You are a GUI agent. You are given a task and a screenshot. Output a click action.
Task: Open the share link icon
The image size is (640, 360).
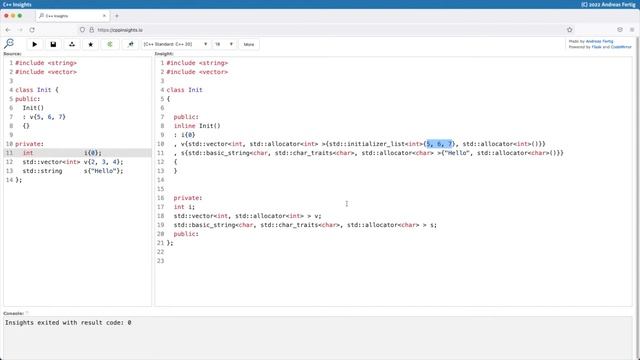coord(72,44)
